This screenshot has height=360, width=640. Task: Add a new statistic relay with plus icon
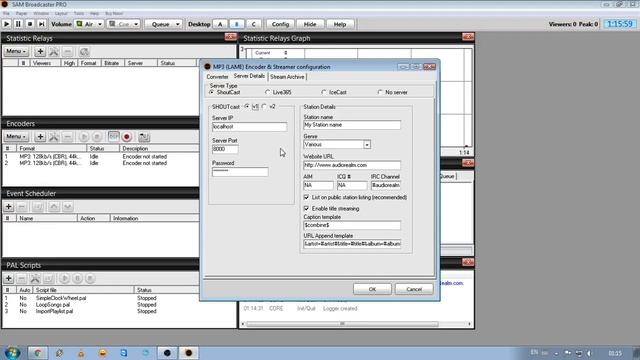tap(40, 51)
